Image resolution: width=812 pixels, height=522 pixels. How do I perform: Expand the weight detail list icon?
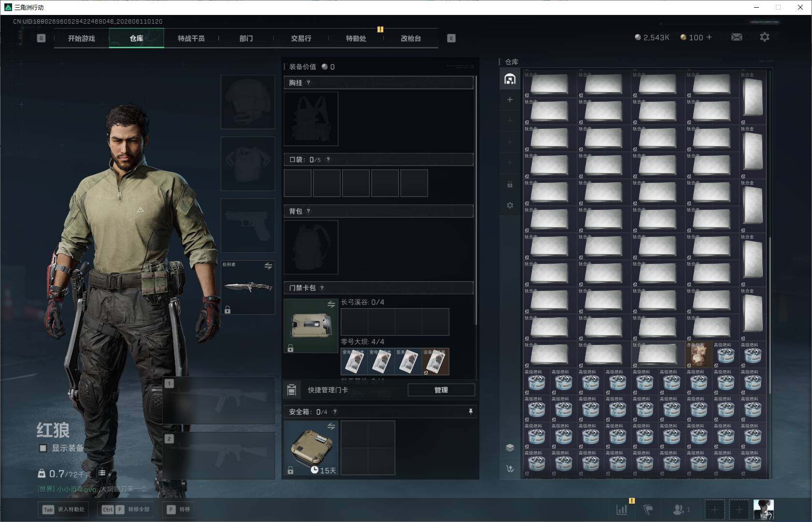click(102, 473)
